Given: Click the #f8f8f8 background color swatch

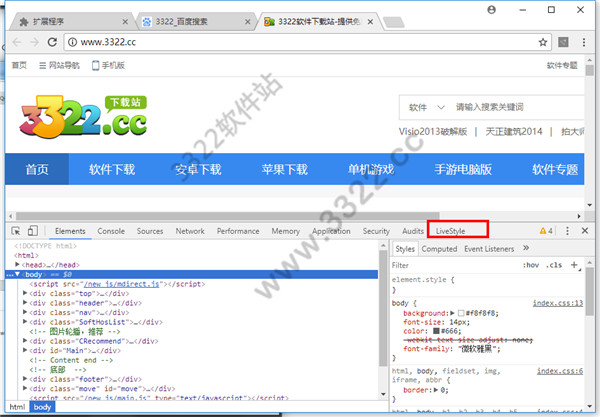Looking at the screenshot, I should 461,313.
